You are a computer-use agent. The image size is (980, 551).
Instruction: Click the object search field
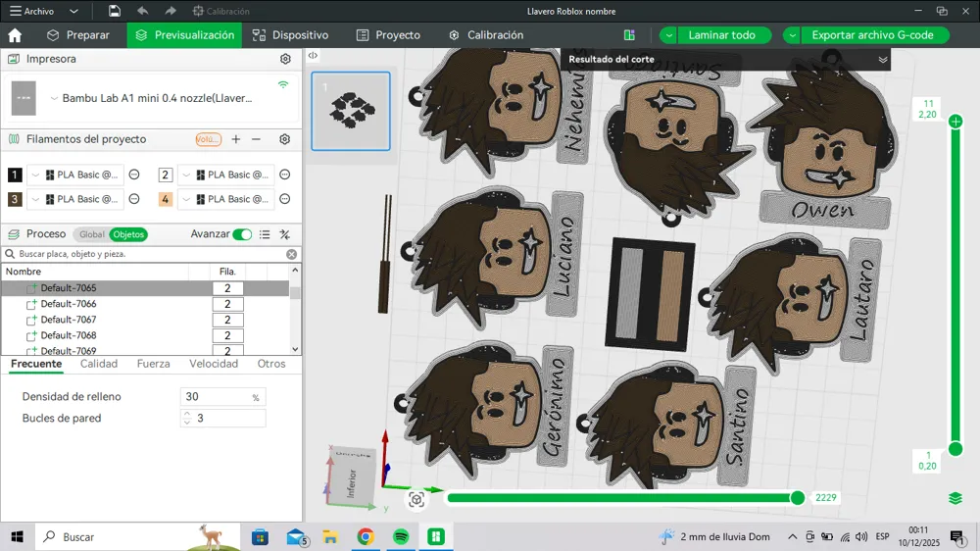pos(151,254)
